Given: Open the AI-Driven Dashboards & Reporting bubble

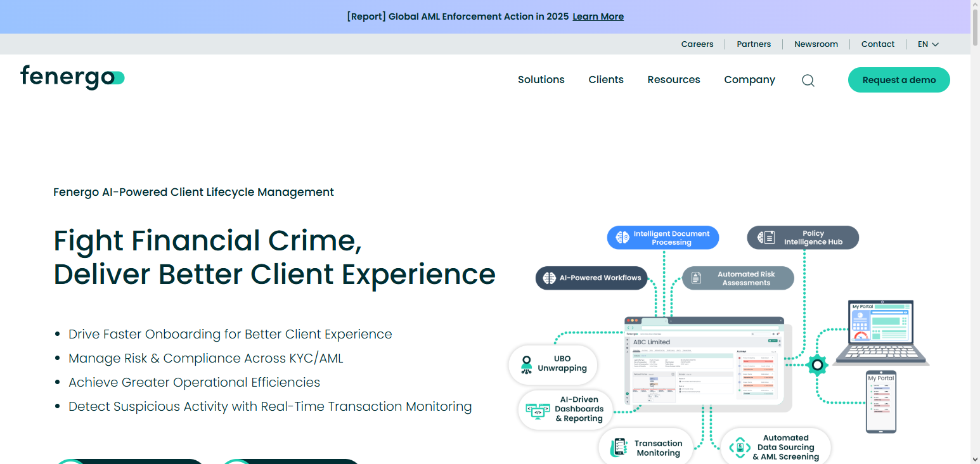Looking at the screenshot, I should pos(565,409).
